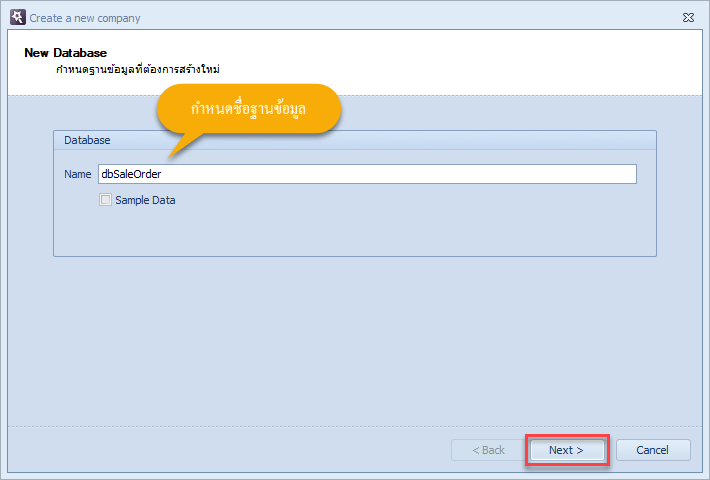Cancel the new company wizard

coord(653,450)
